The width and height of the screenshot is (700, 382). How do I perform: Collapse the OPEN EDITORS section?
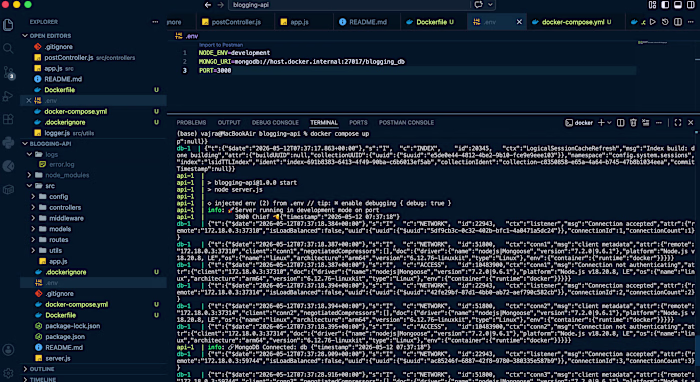(93, 36)
